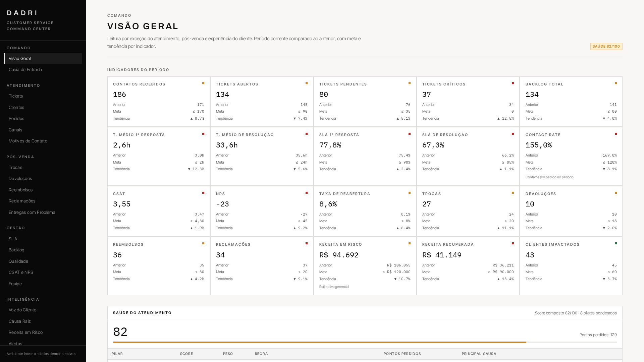Open Causa Raiz sidebar entry
The width and height of the screenshot is (644, 362).
(x=43, y=321)
